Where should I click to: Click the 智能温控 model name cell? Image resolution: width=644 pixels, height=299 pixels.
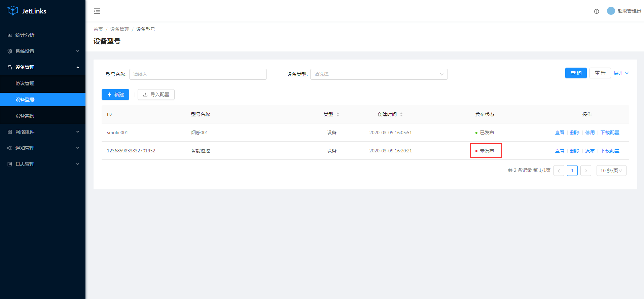pyautogui.click(x=201, y=151)
